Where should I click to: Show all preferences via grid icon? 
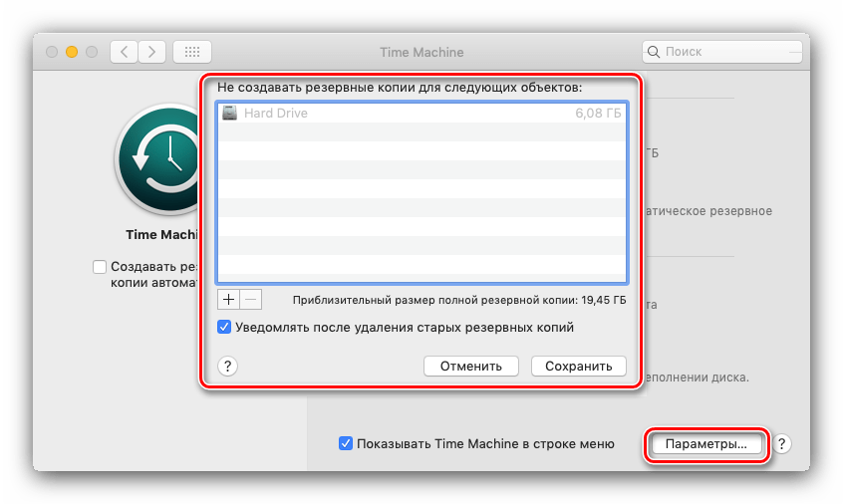pyautogui.click(x=191, y=51)
